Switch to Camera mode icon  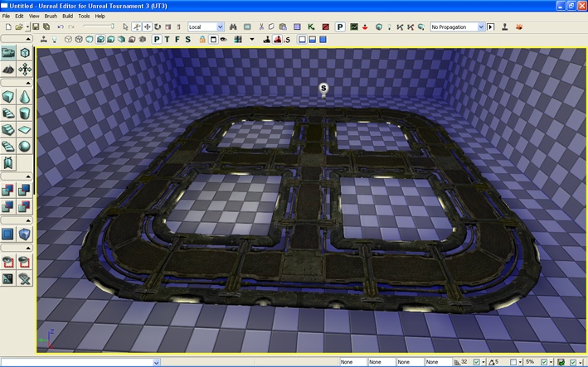[x=8, y=53]
